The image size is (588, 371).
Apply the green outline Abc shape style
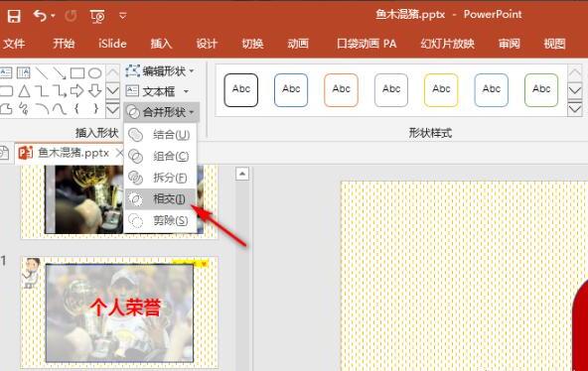[x=541, y=90]
